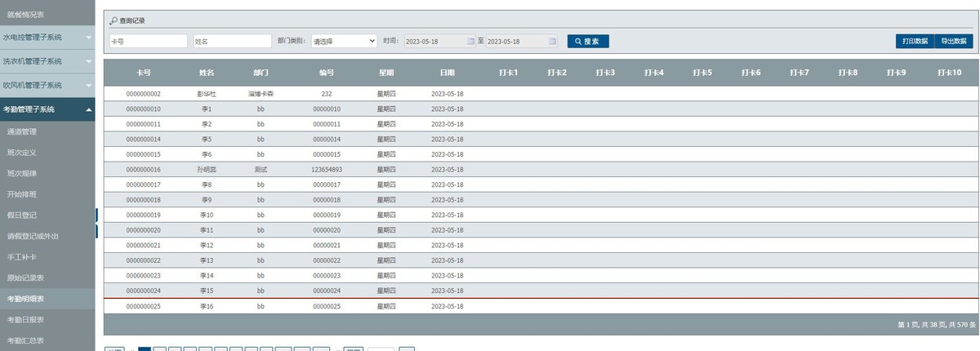This screenshot has height=351, width=980.
Task: Focus the 卡号 input field
Action: tap(148, 41)
